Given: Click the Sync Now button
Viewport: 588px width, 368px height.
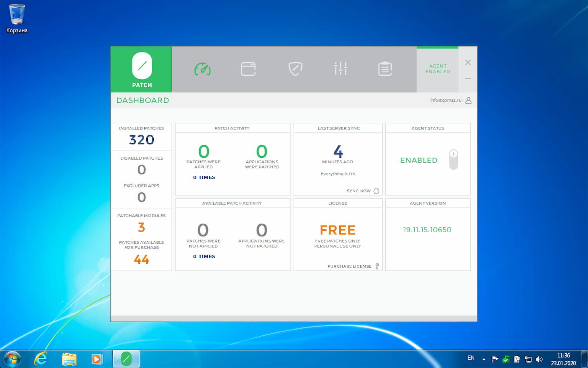Looking at the screenshot, I should 359,191.
